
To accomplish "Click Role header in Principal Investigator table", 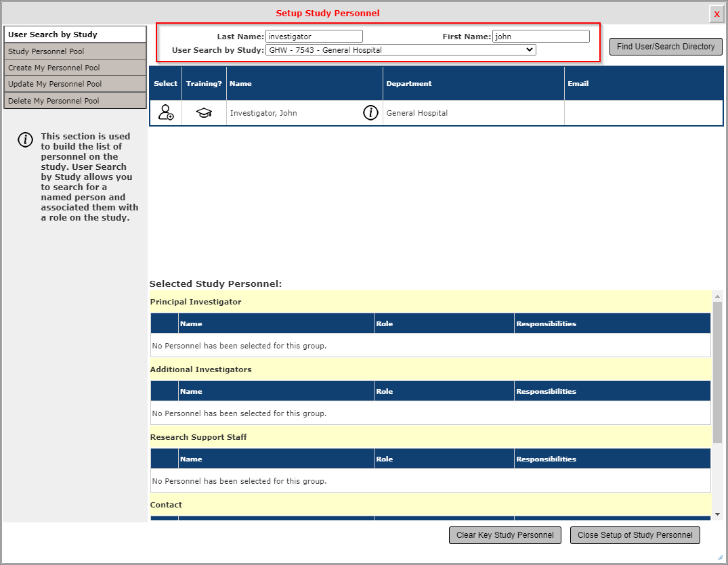I will click(x=444, y=323).
